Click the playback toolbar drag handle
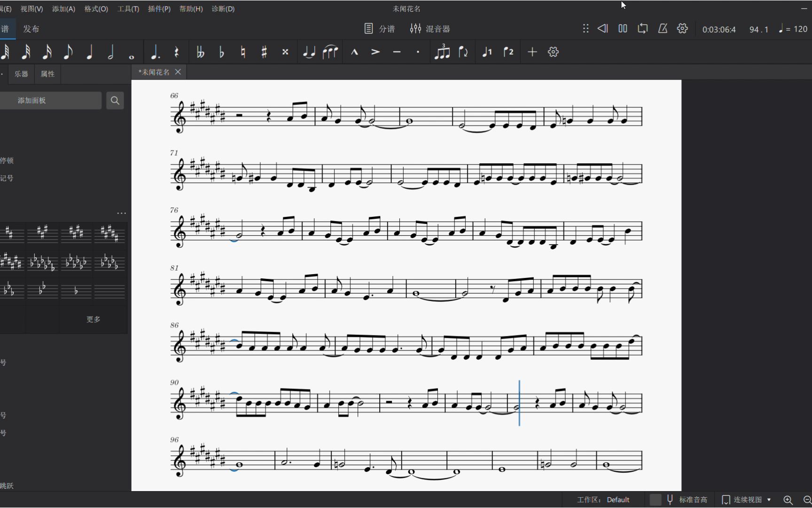 [x=586, y=29]
